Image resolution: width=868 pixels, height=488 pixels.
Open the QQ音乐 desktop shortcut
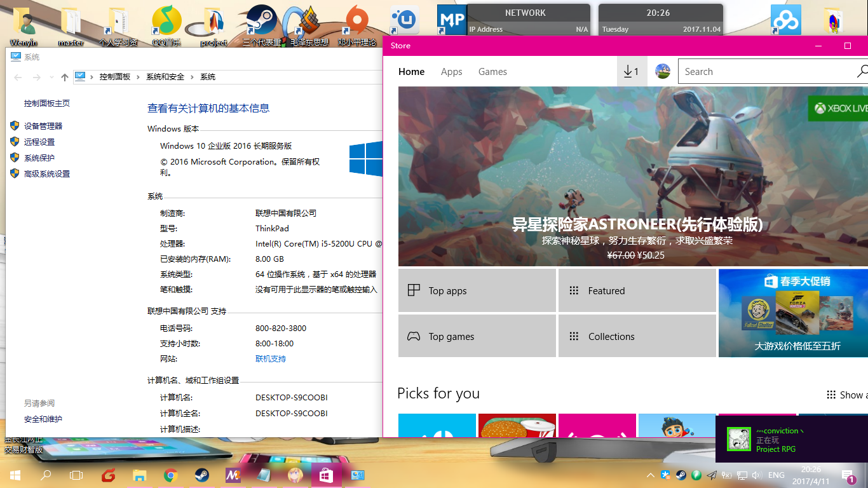(166, 25)
